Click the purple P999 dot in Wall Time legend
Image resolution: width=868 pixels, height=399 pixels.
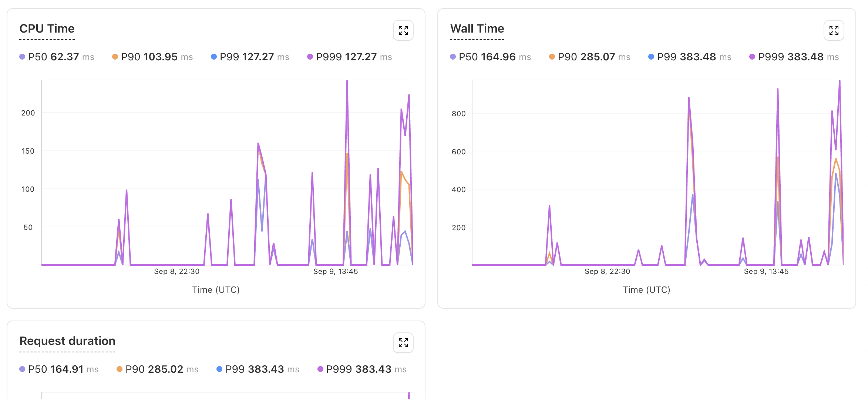(752, 57)
